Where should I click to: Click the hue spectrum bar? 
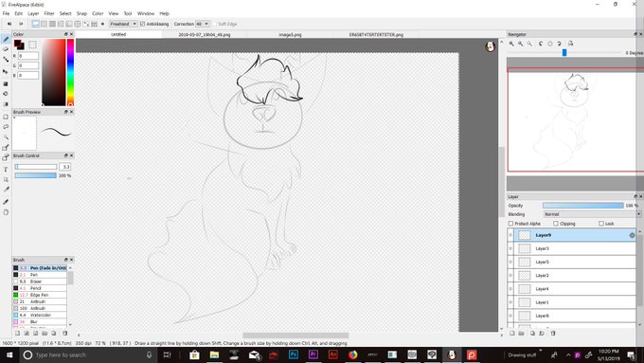(70, 72)
